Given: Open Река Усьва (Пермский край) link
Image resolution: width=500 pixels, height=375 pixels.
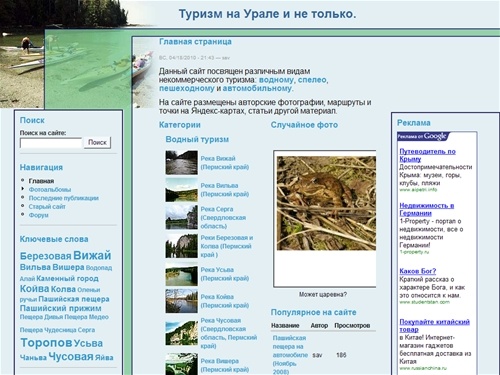Looking at the screenshot, I should [x=225, y=274].
